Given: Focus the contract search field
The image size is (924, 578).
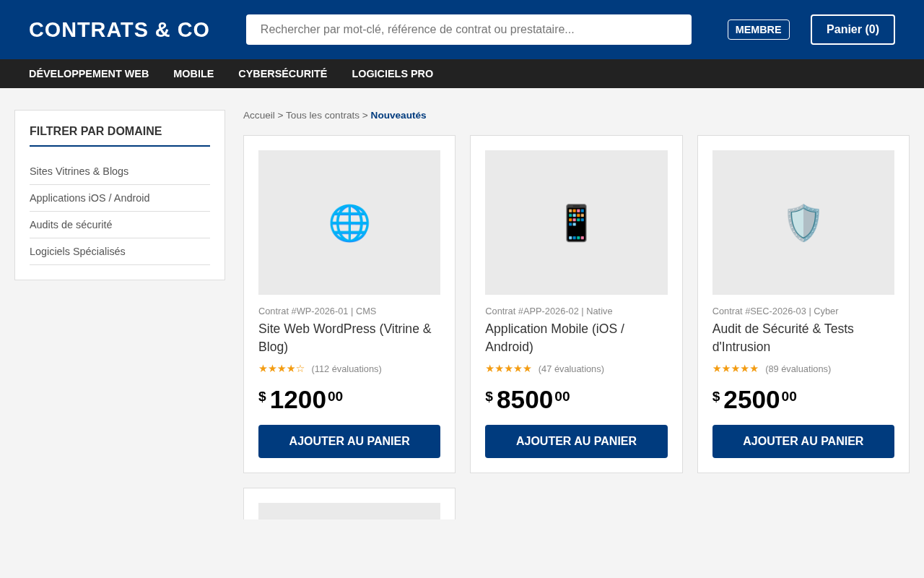Looking at the screenshot, I should coord(468,30).
